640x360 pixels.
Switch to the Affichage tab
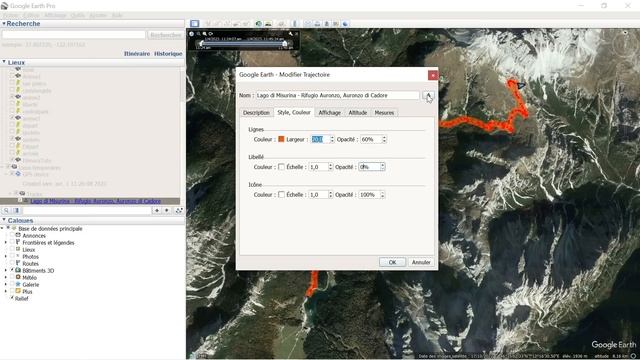click(x=329, y=113)
